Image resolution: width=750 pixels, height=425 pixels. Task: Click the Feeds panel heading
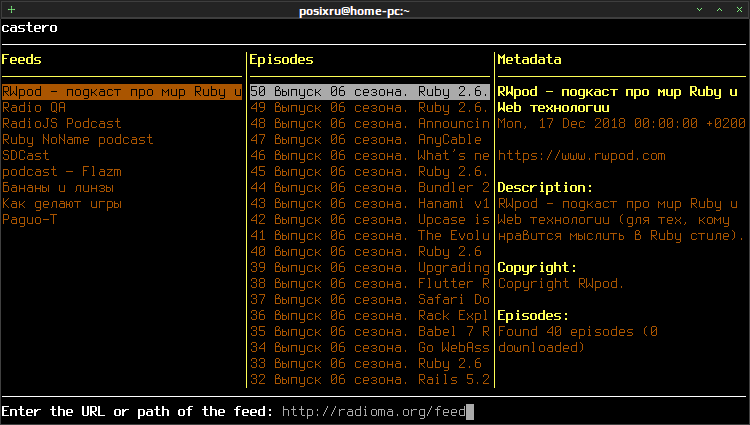(22, 59)
